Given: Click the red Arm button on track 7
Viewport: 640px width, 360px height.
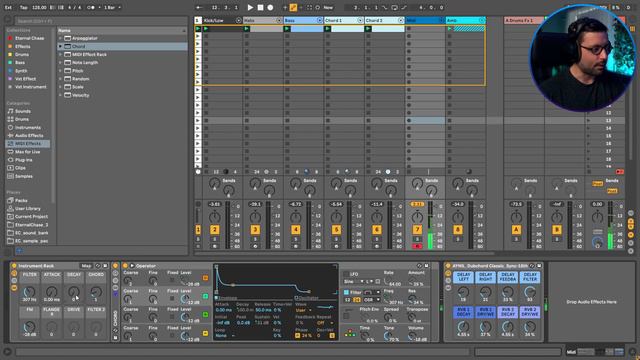Looking at the screenshot, I should (417, 246).
